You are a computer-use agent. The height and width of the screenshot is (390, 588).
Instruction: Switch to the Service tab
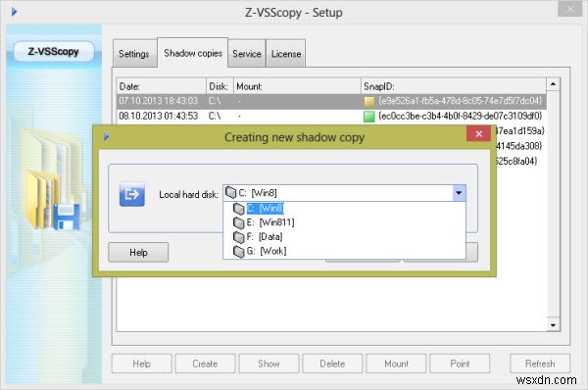246,54
